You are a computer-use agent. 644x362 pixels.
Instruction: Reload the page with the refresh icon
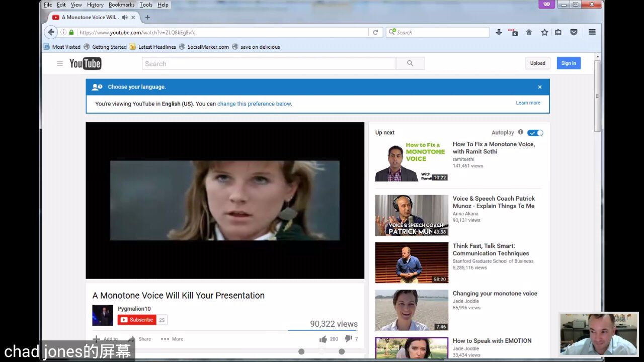(375, 32)
